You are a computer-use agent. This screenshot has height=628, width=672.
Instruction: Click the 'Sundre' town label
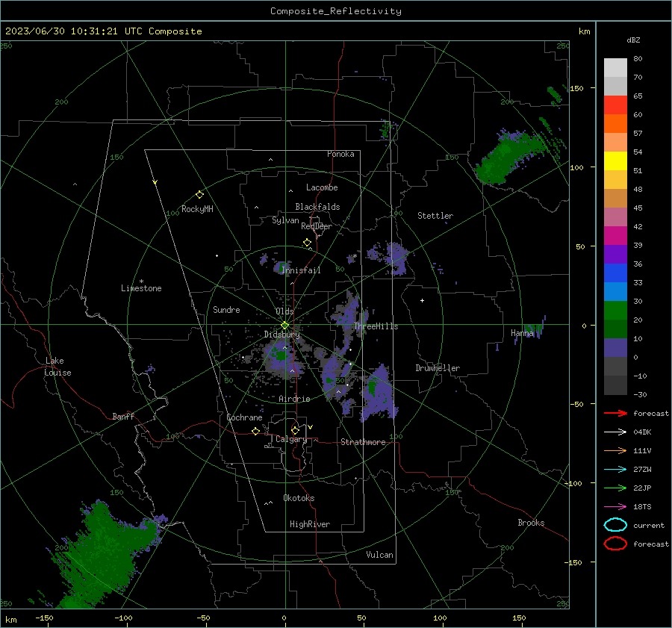tap(226, 309)
